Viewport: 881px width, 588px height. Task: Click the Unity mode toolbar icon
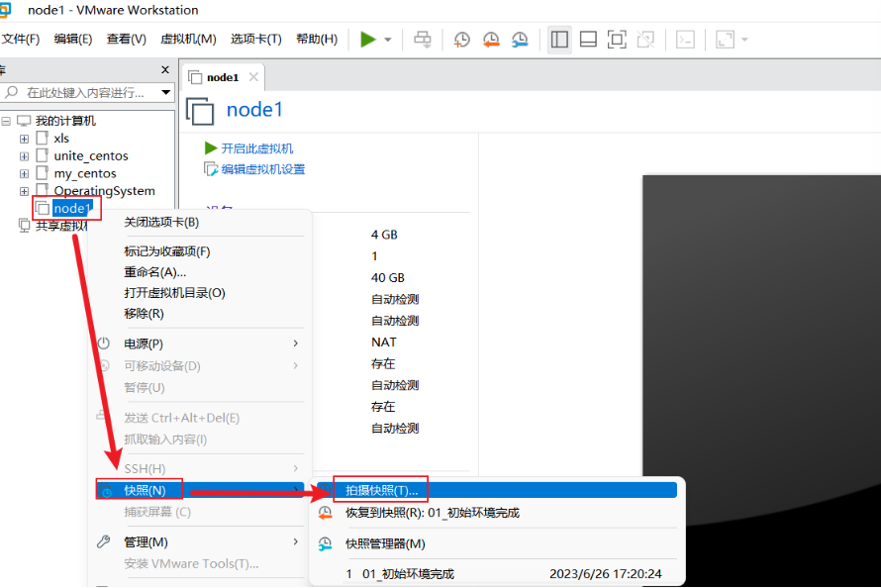point(645,40)
